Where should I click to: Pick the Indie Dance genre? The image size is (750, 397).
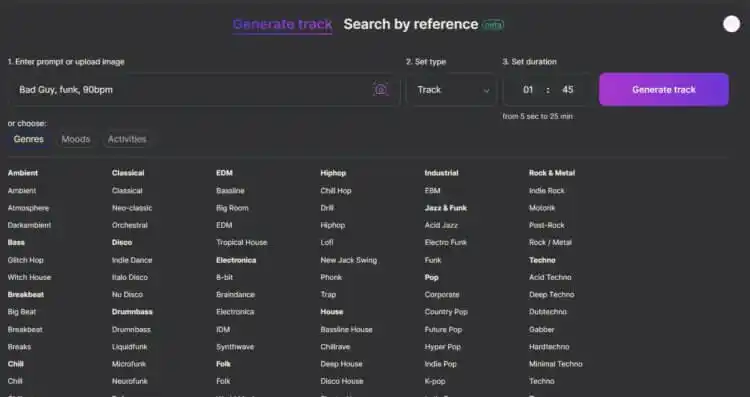point(132,260)
